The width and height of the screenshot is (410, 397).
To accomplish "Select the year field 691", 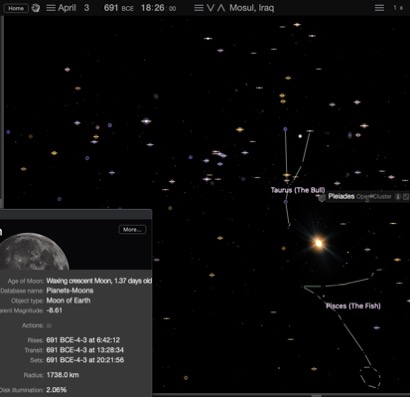I will click(x=111, y=8).
